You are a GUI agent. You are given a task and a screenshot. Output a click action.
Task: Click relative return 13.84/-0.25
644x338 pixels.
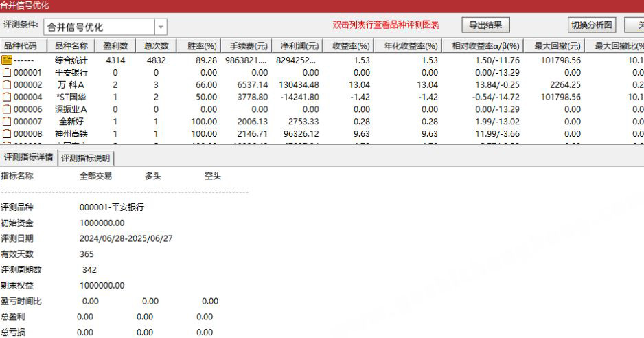(497, 85)
